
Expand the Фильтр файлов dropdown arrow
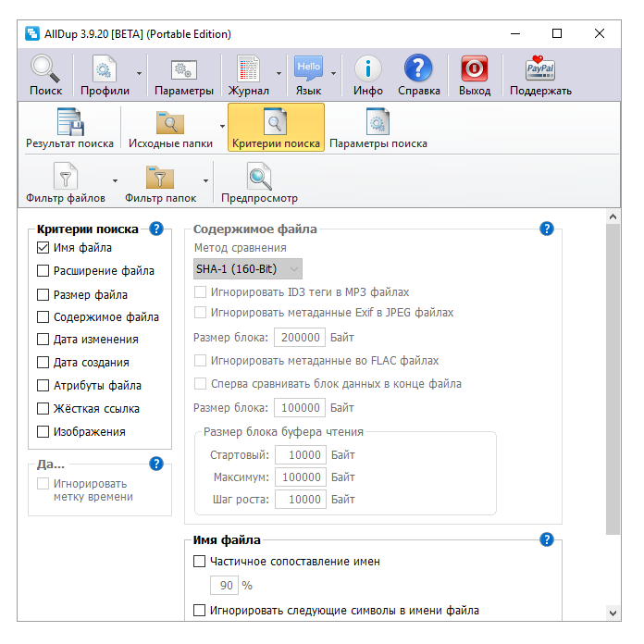click(x=115, y=181)
